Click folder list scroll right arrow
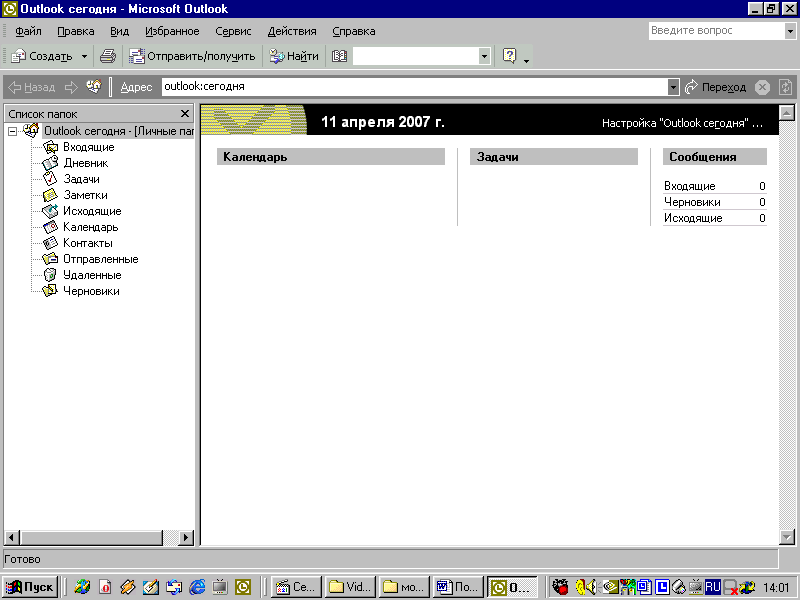 (x=186, y=537)
